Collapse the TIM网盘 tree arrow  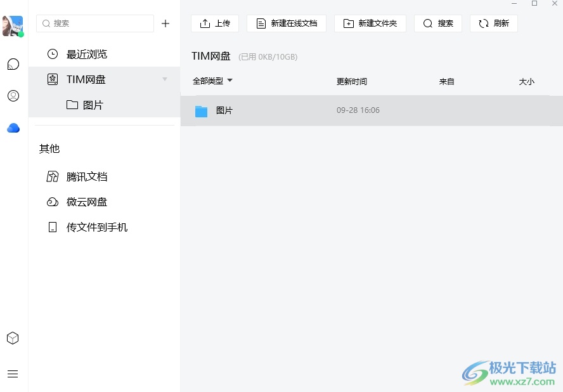click(x=165, y=79)
